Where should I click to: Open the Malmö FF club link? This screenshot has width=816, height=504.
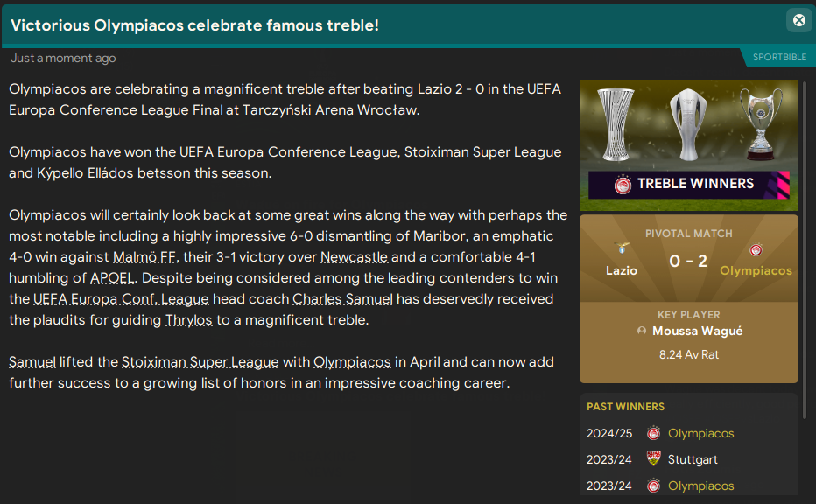pyautogui.click(x=144, y=256)
